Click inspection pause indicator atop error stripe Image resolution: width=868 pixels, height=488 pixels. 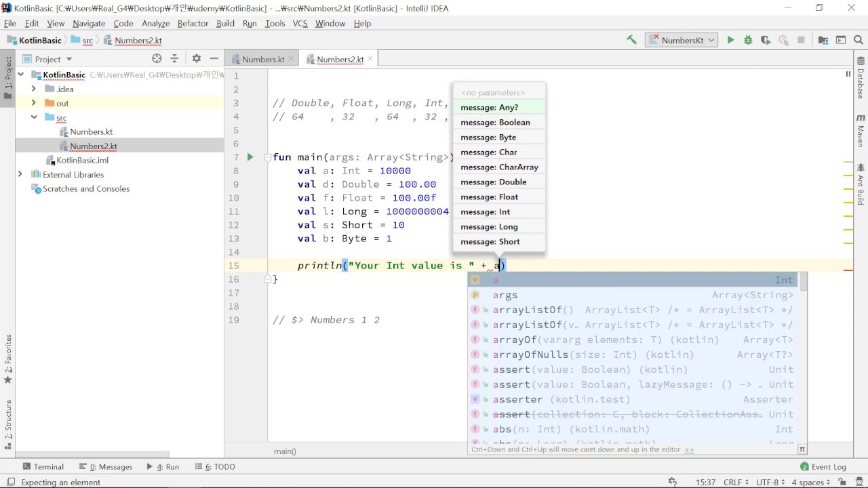tap(848, 74)
